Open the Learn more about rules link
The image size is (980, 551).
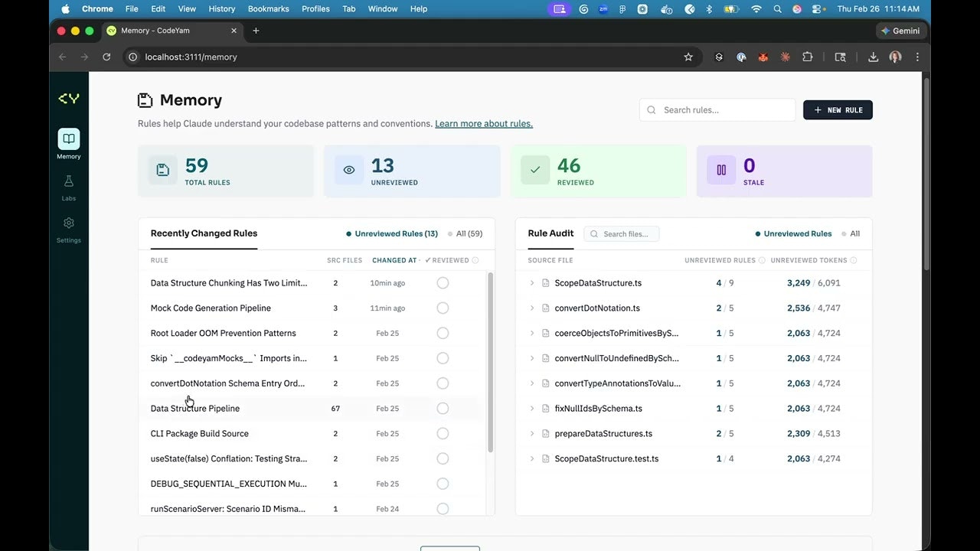pyautogui.click(x=483, y=123)
